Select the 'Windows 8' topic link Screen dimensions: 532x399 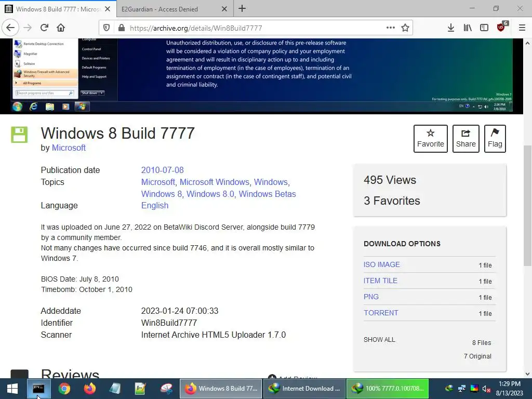click(162, 194)
